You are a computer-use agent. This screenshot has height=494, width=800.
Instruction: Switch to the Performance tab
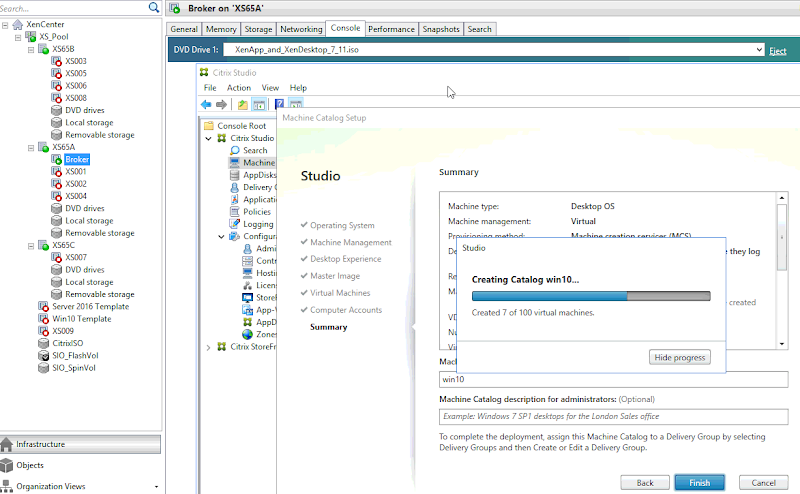[391, 29]
